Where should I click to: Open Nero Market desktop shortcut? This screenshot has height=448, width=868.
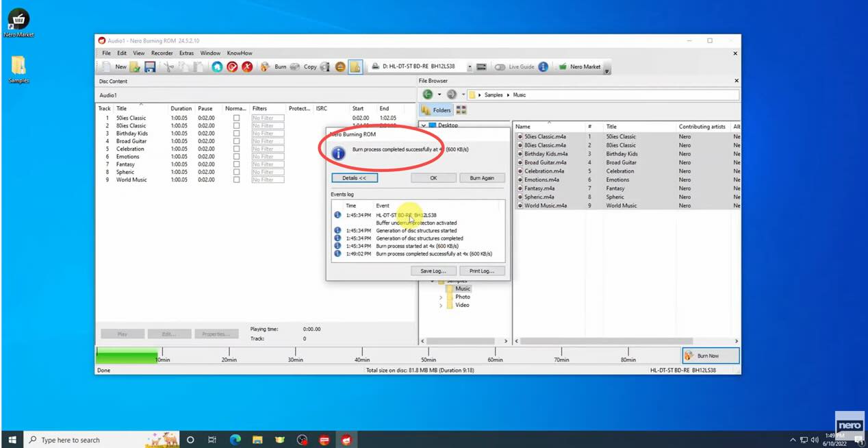(x=18, y=23)
